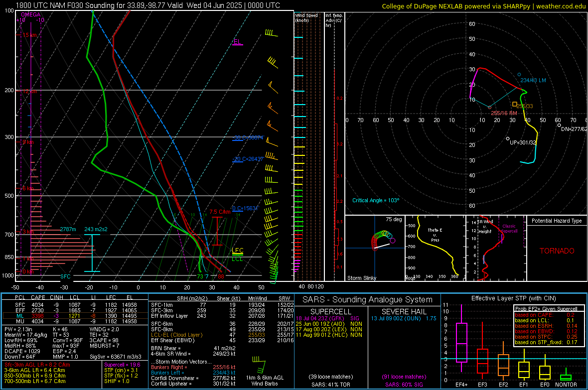The image size is (588, 390).
Task: Click the 'STP (cin) = 3.1' value
Action: tap(121, 370)
